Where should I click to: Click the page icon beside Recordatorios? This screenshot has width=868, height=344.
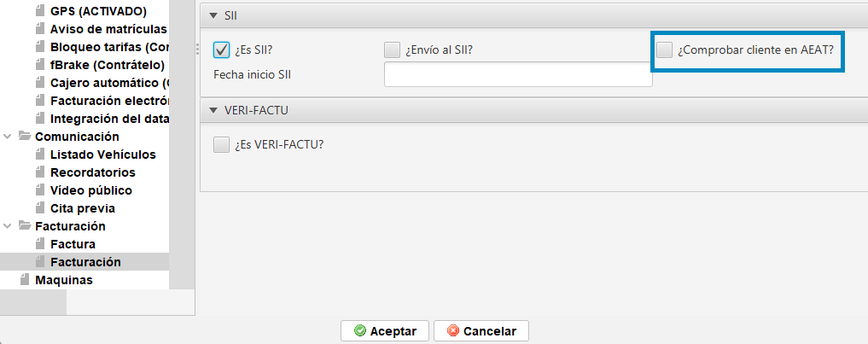(39, 172)
